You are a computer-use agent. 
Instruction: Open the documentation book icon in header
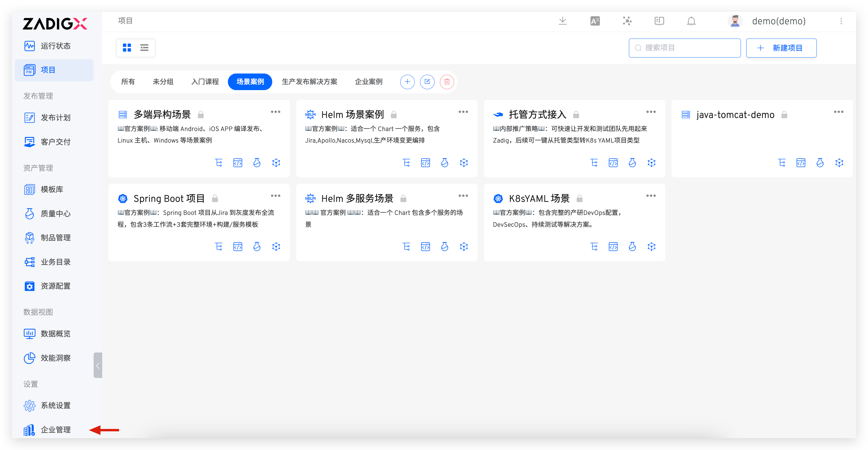659,21
